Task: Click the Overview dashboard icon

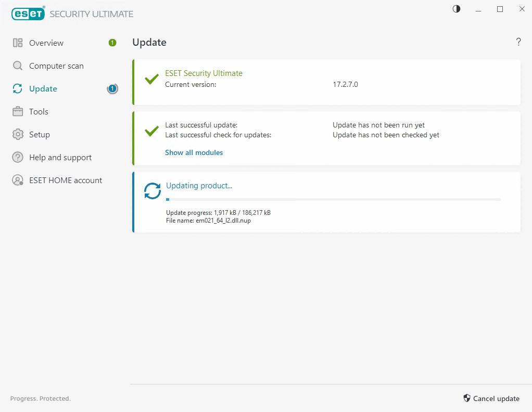Action: click(18, 43)
